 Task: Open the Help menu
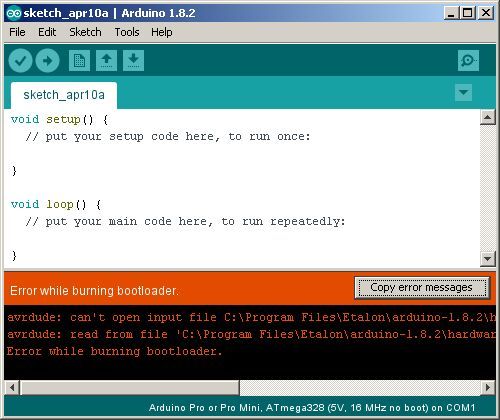tap(162, 32)
